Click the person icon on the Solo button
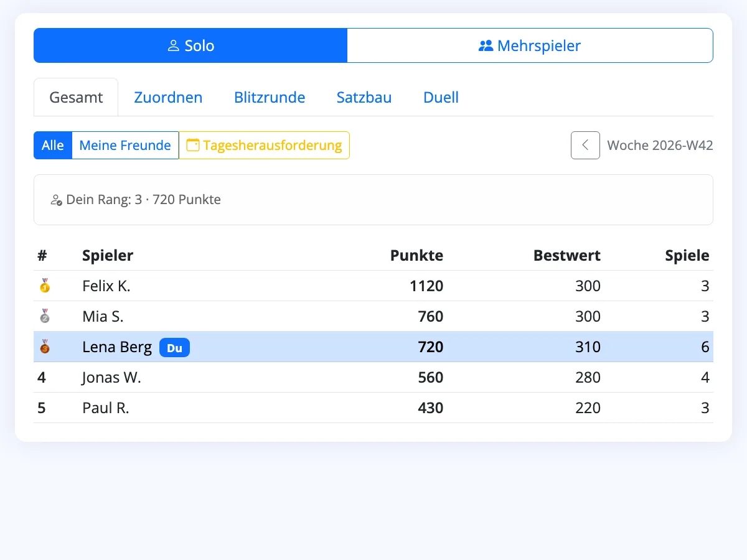Viewport: 747px width, 560px height. click(x=174, y=46)
